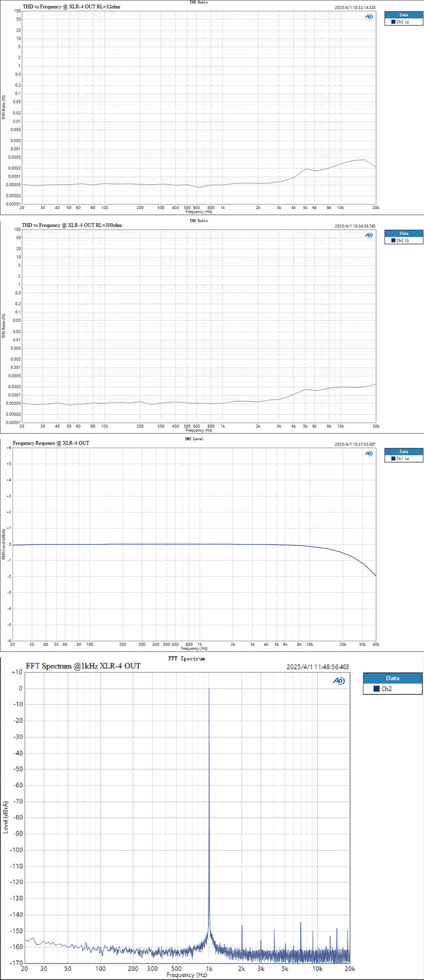This screenshot has width=424, height=980.
Task: Click the 'RMS Level (dBrA)' vertical axis label
Action: tap(5, 544)
